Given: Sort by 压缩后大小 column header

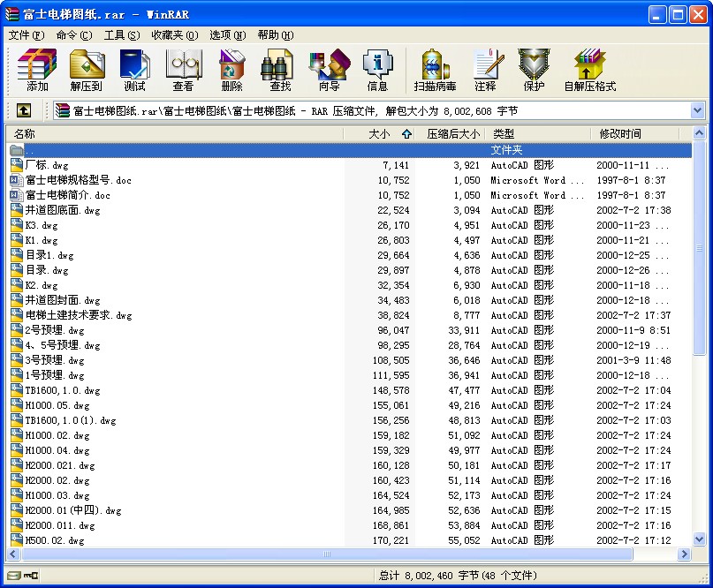Looking at the screenshot, I should point(449,133).
